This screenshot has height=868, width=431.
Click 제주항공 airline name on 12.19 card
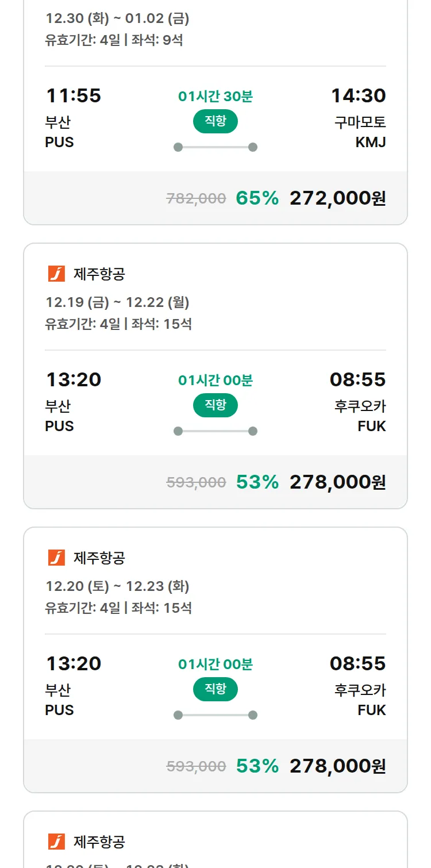click(x=99, y=274)
